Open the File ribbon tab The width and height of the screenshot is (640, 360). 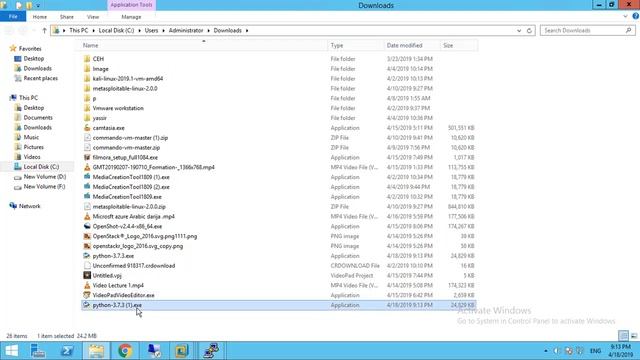(13, 17)
